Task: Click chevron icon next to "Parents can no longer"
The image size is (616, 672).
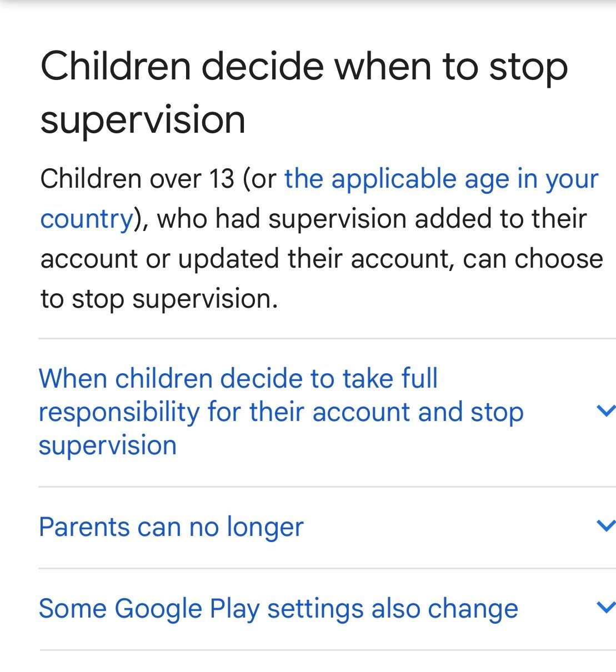Action: 604,525
